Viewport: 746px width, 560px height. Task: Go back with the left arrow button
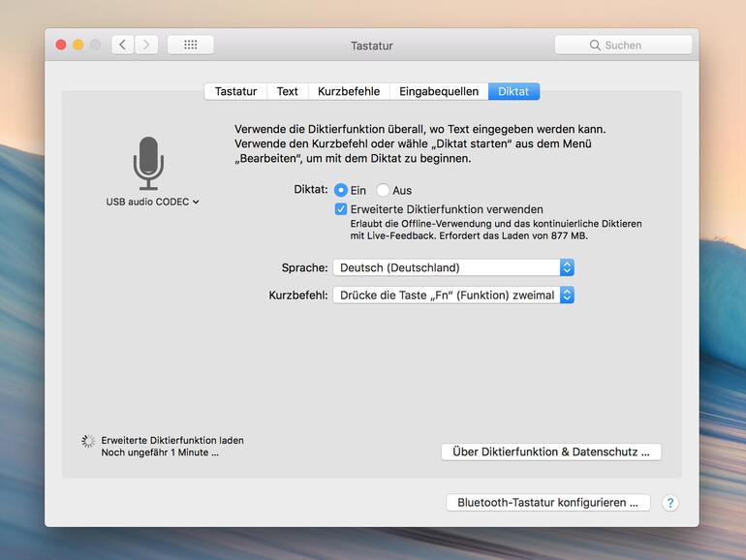(x=123, y=45)
